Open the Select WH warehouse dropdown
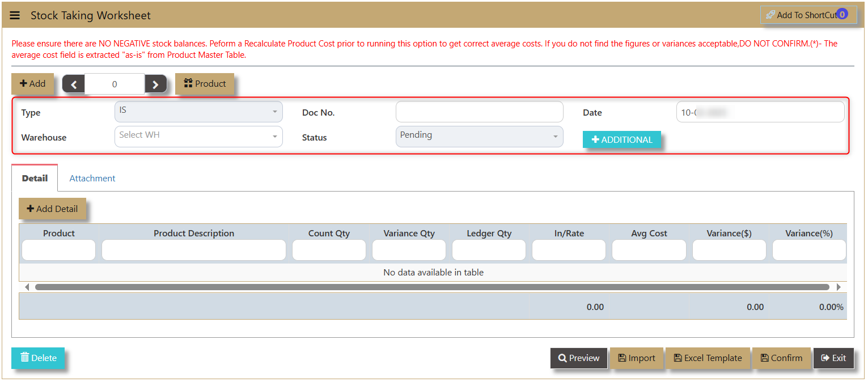The height and width of the screenshot is (382, 868). tap(198, 137)
